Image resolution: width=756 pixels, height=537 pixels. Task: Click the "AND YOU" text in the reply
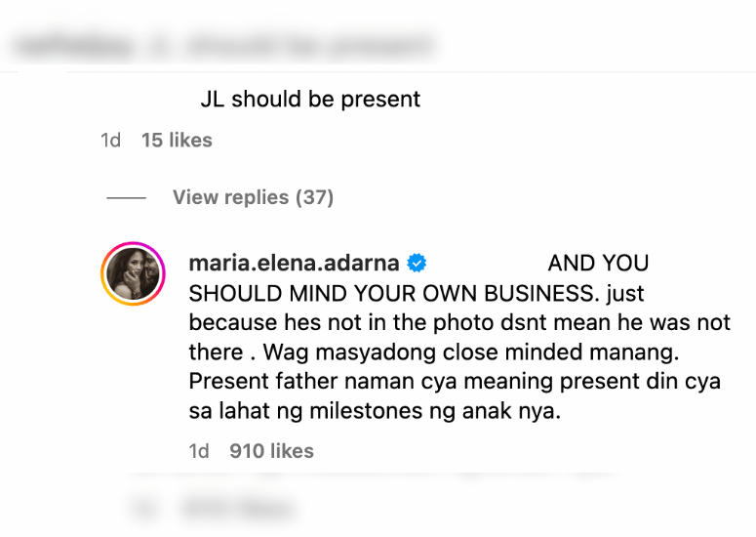598,264
